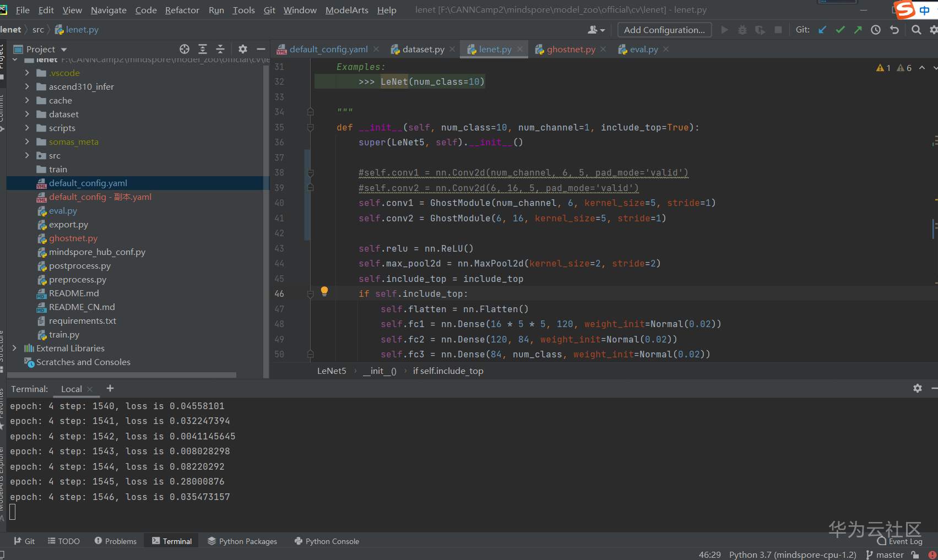Toggle the Python Console tool window

[x=327, y=541]
